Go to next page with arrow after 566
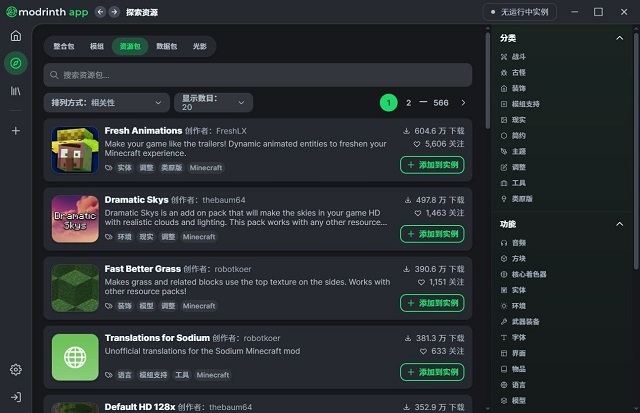Image resolution: width=640 pixels, height=413 pixels. pyautogui.click(x=463, y=103)
